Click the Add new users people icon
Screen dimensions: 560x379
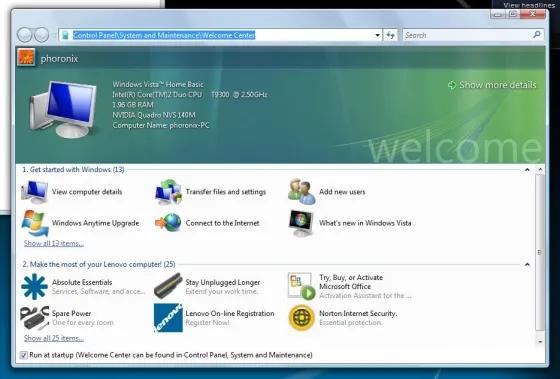click(302, 192)
